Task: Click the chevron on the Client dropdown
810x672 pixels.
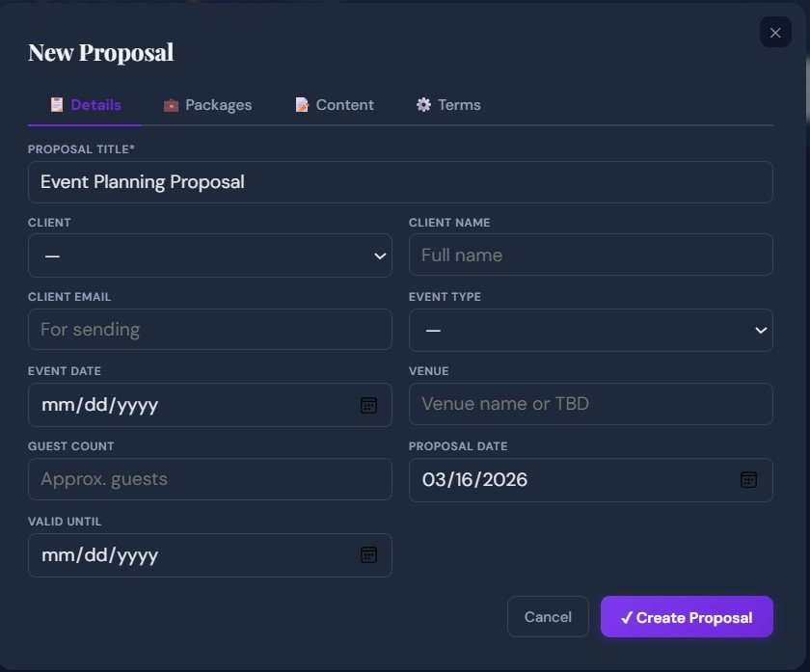Action: pyautogui.click(x=379, y=255)
